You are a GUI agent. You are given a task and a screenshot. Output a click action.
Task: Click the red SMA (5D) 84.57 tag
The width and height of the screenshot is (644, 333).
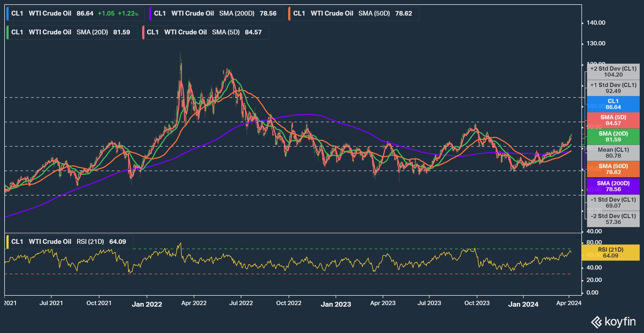point(613,120)
